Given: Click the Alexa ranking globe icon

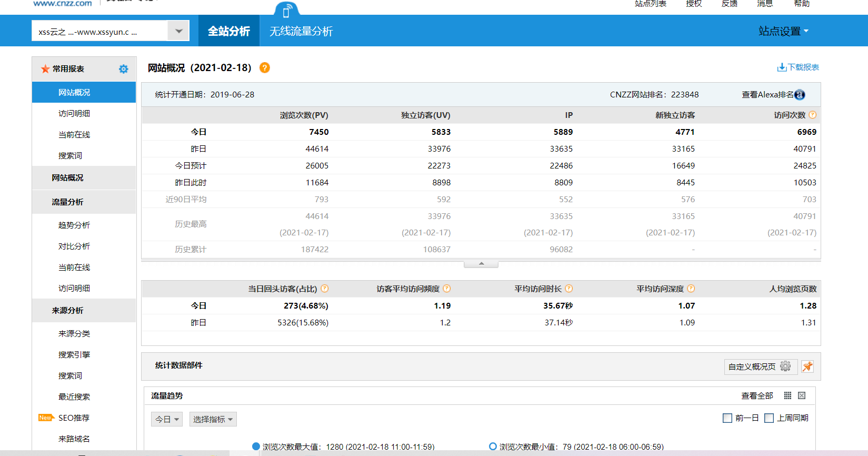Looking at the screenshot, I should [x=800, y=95].
